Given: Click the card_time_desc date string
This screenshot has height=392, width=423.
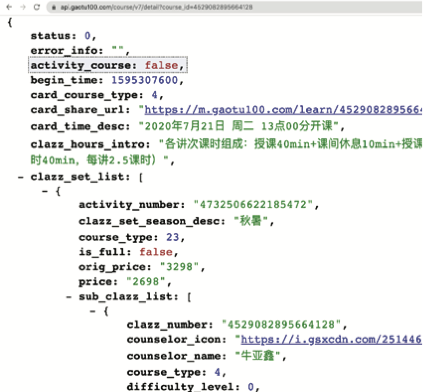Looking at the screenshot, I should 239,126.
